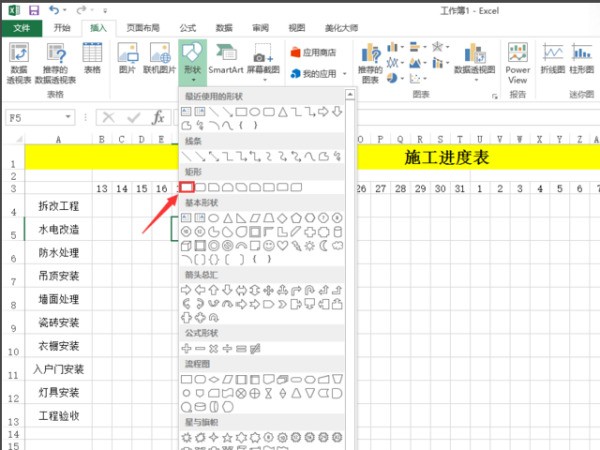Click the yellow 施工进度表 title cell
The width and height of the screenshot is (600, 450).
click(x=473, y=158)
